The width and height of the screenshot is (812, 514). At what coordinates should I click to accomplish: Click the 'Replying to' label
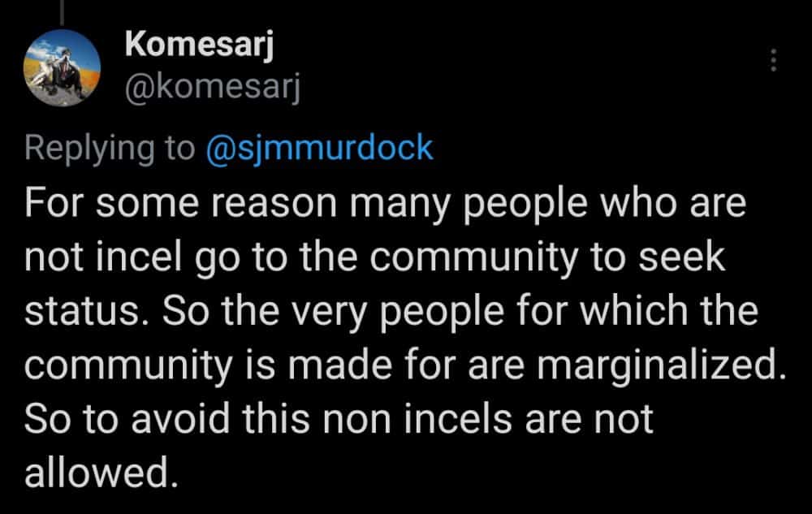(x=110, y=149)
